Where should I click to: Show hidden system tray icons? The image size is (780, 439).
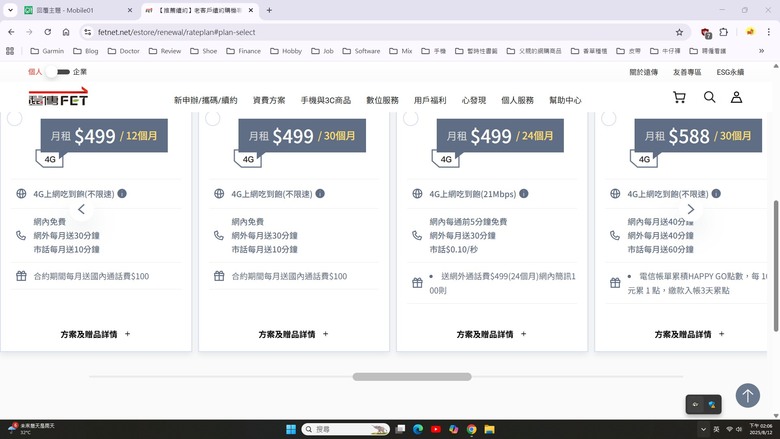[703, 429]
